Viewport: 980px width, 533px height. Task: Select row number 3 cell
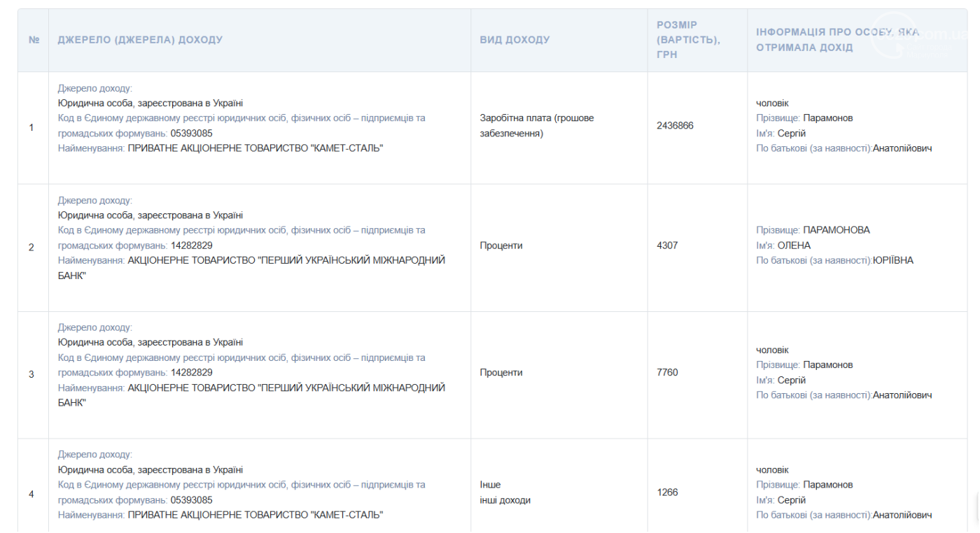pos(31,374)
